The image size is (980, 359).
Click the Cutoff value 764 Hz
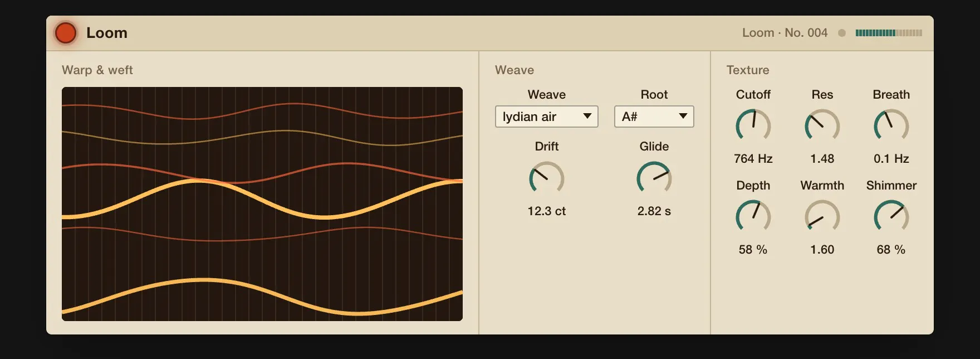753,159
